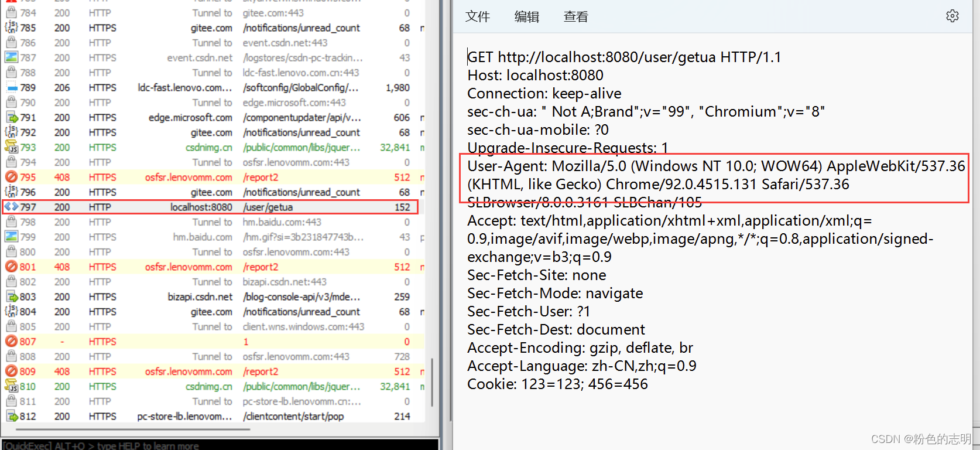The width and height of the screenshot is (980, 450).
Task: Open the Notepad settings gear icon
Action: tap(952, 16)
